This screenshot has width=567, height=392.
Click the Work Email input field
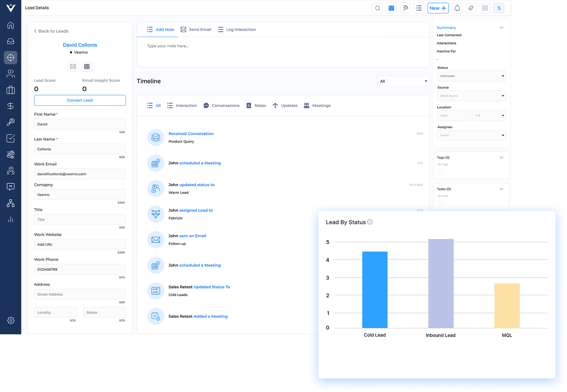click(x=80, y=174)
